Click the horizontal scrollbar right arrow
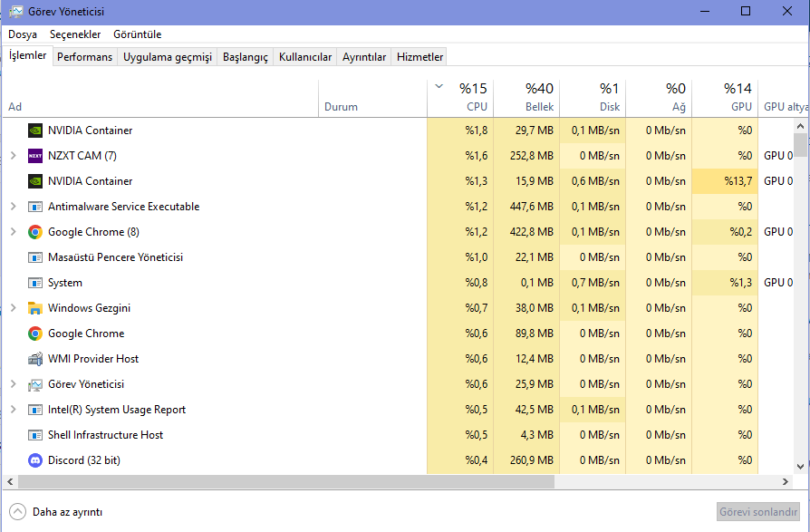810x532 pixels. (786, 481)
